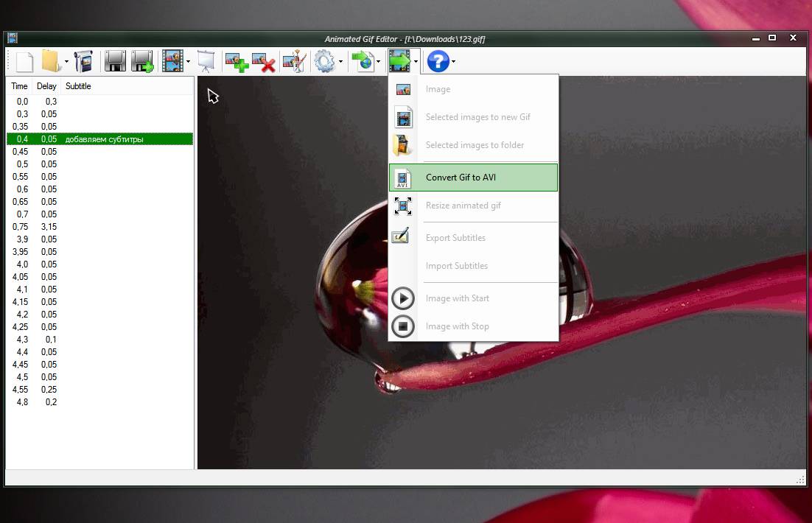Delete image frame with red X icon
812x523 pixels.
click(x=264, y=62)
